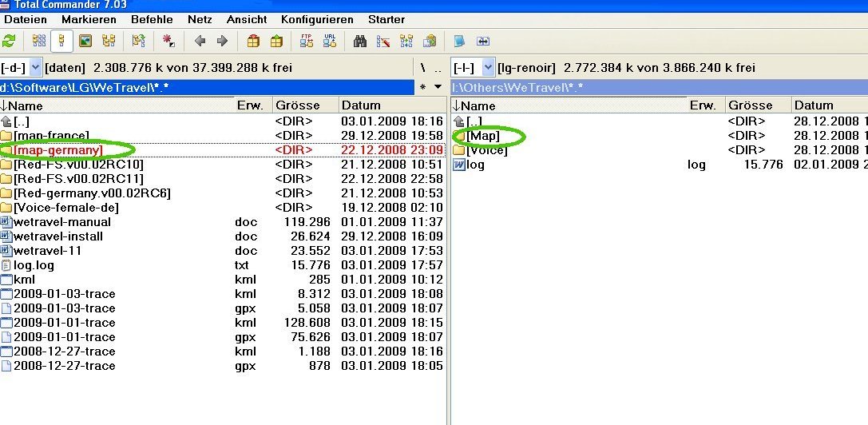The image size is (868, 425).
Task: Click the green Refresh icon in toolbar
Action: 9,41
